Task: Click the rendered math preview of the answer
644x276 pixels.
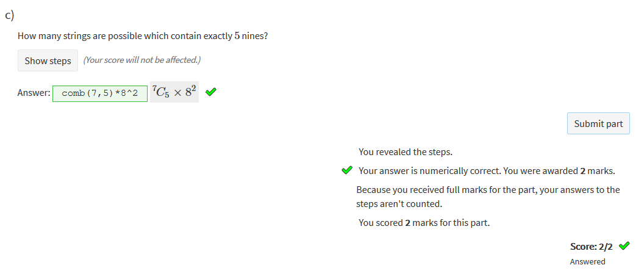Action: tap(174, 92)
